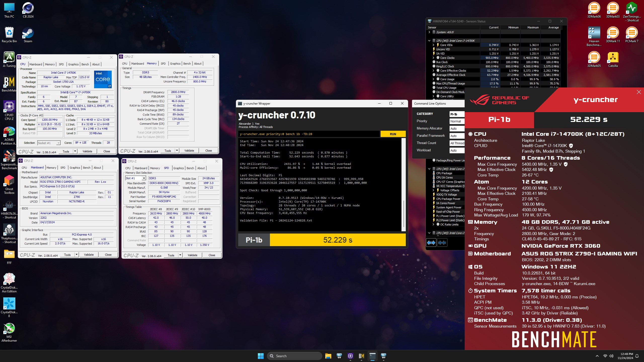Open Ghost Toolbox desktop icon

click(x=9, y=185)
